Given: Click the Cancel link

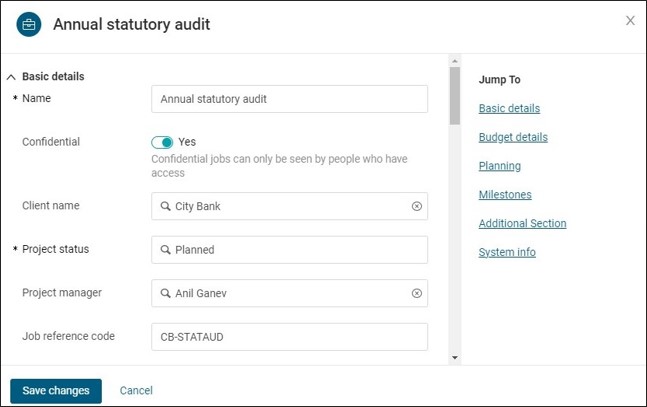Looking at the screenshot, I should coord(136,390).
